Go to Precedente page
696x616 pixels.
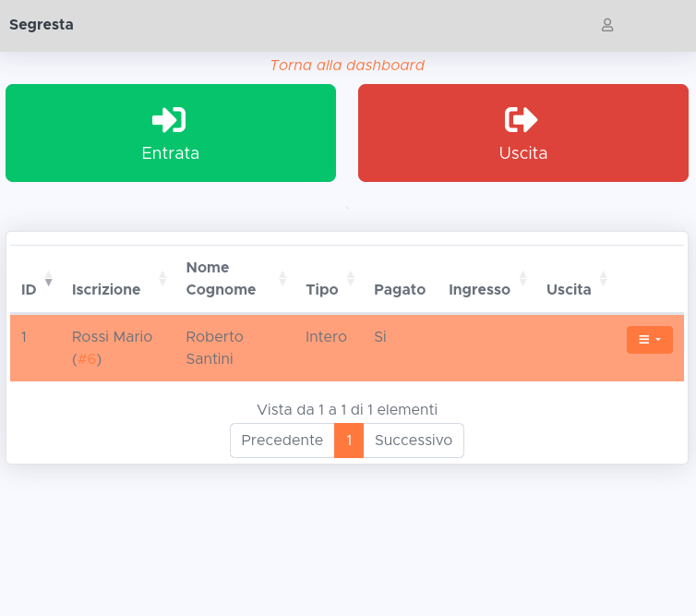coord(282,441)
